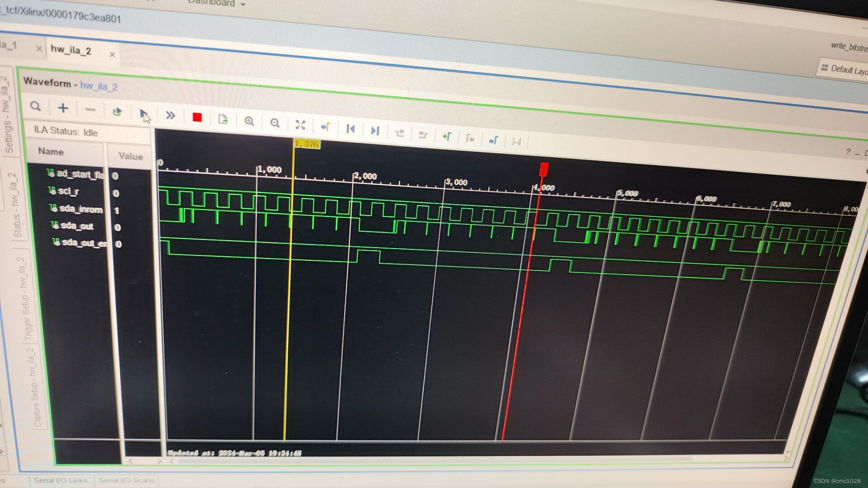Jump to the next transition
The width and height of the screenshot is (868, 488).
(374, 130)
